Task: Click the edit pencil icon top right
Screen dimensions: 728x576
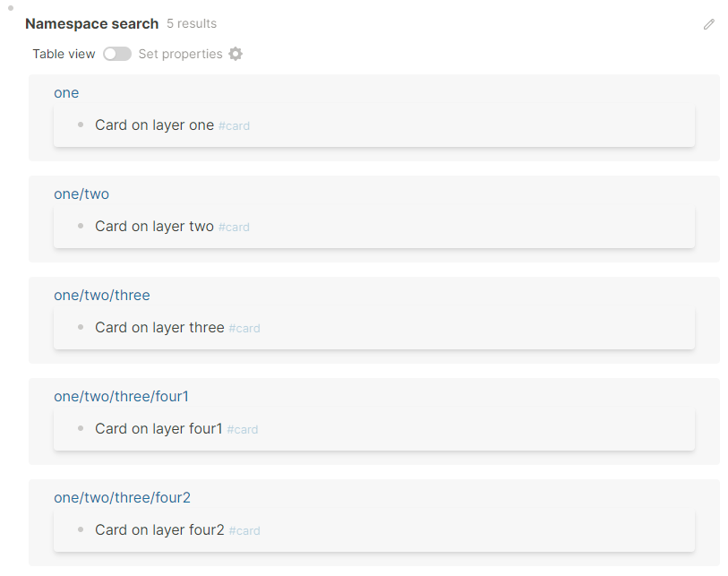Action: pos(709,24)
